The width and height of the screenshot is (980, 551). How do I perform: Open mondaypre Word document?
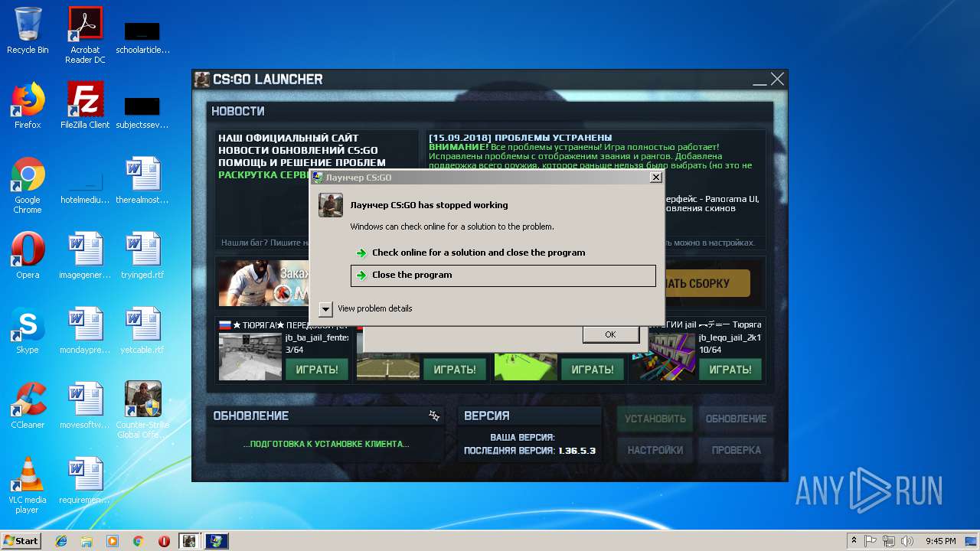85,331
